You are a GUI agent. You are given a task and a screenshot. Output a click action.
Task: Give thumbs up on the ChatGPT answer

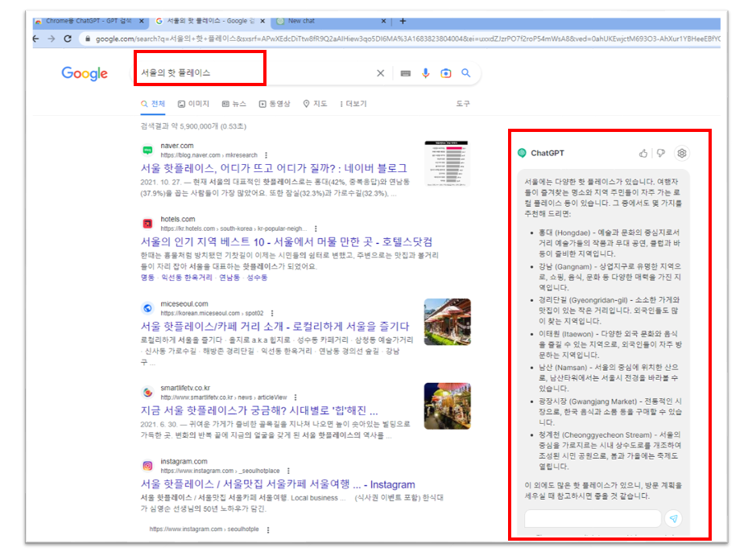point(643,154)
